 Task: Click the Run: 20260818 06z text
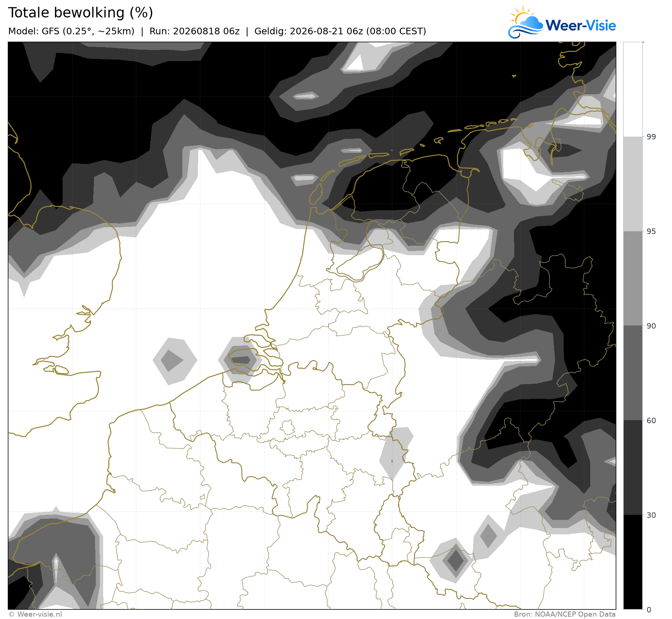(x=195, y=31)
